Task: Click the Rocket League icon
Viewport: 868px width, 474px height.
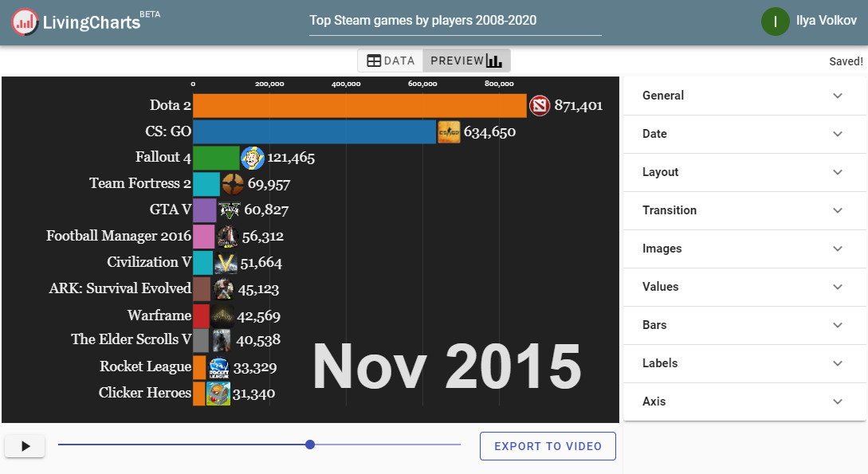Action: (218, 367)
